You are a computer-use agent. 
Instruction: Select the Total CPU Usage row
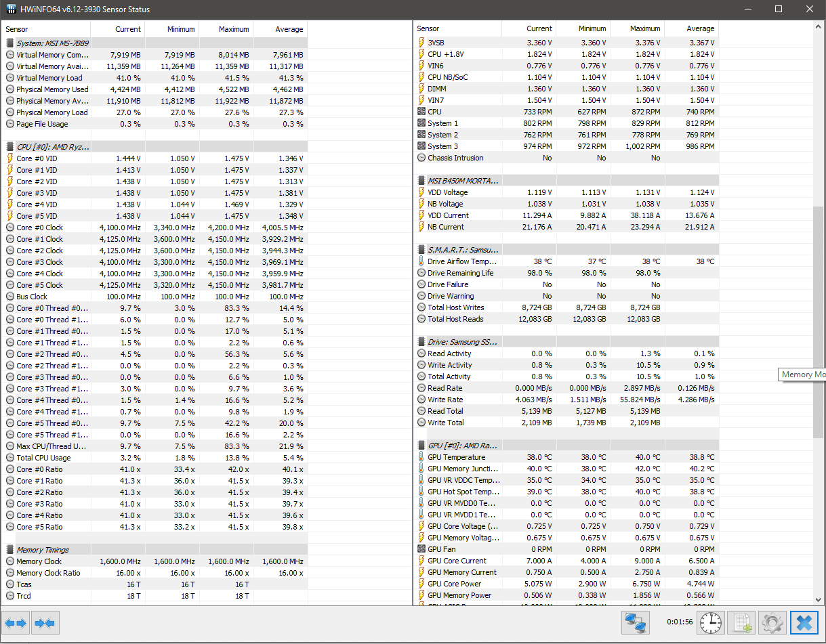pyautogui.click(x=157, y=458)
